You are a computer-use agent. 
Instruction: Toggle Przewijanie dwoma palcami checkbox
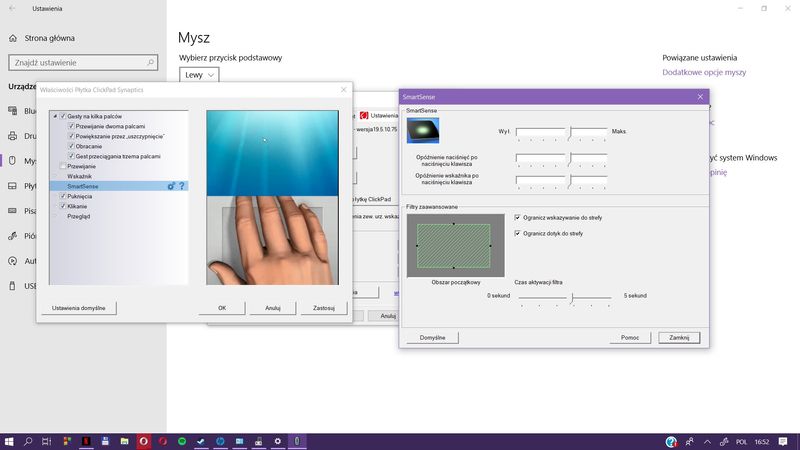click(x=71, y=126)
